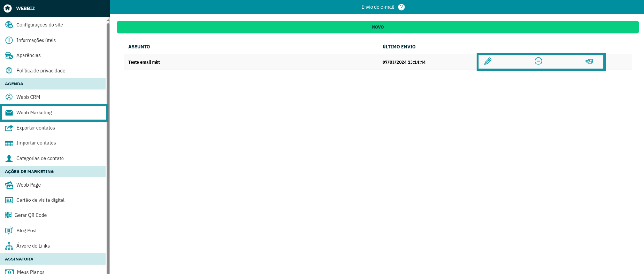
Task: Click the Teste email mkt row subject
Action: tap(144, 62)
